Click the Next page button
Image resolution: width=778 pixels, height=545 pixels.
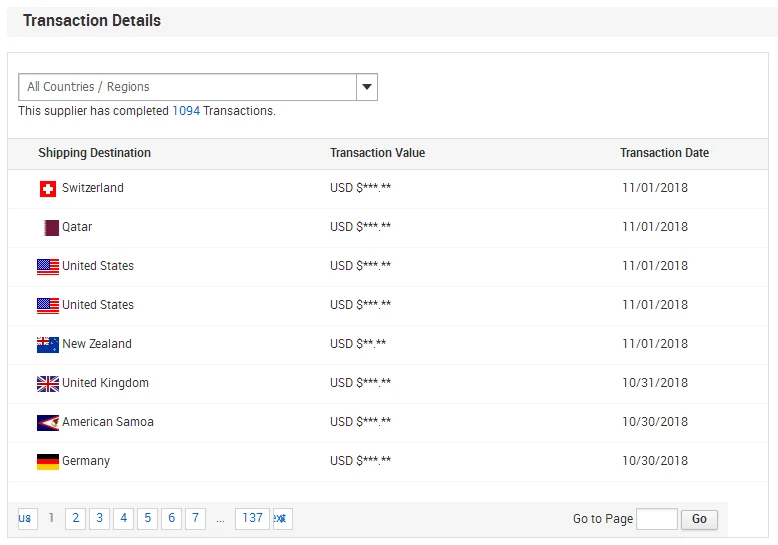[x=282, y=518]
